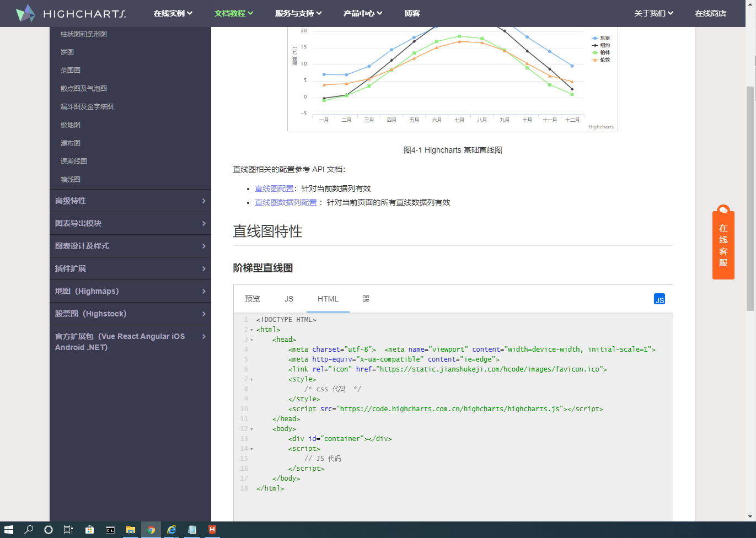This screenshot has width=756, height=538.
Task: Open the Windows Start menu
Action: [9, 530]
